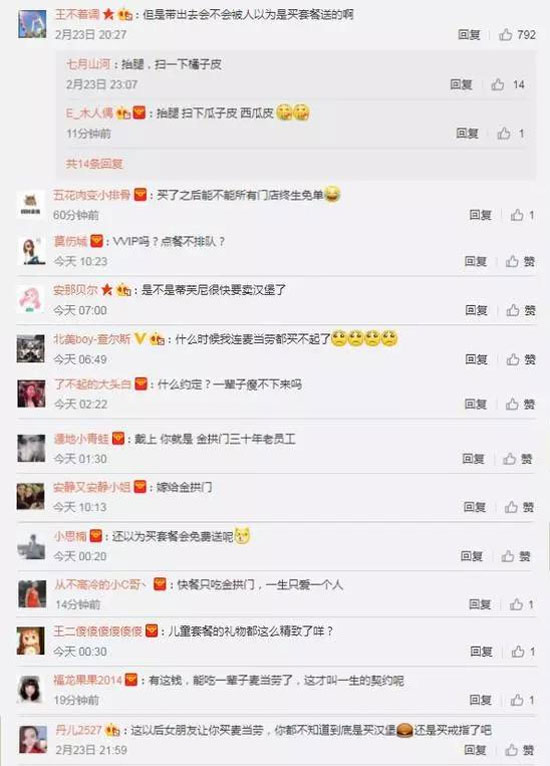The image size is (550, 766).
Task: Open 小思楠's profile via username
Action: [70, 536]
